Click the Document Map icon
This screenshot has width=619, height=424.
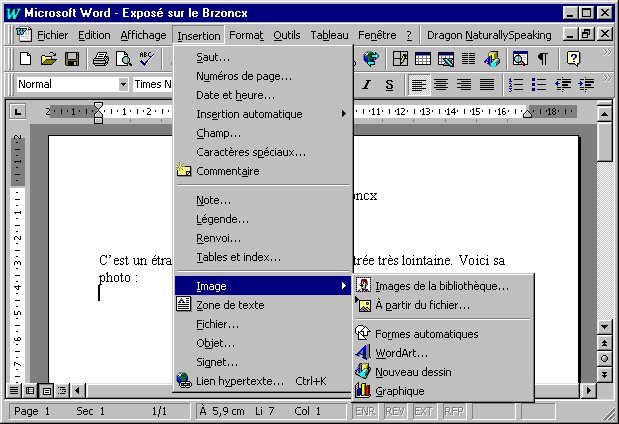tap(520, 59)
